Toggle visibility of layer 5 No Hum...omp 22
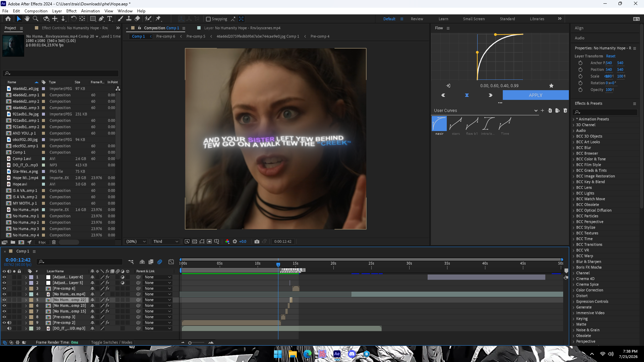This screenshot has width=644, height=362. tap(4, 300)
